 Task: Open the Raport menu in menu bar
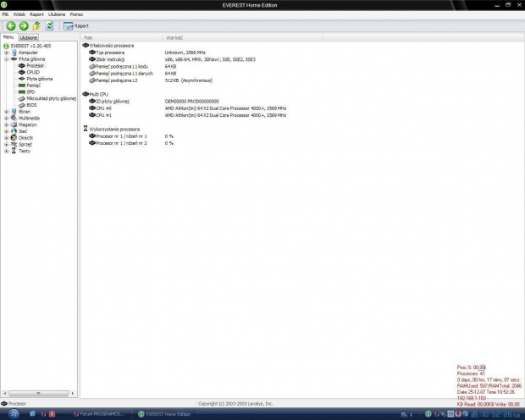36,14
